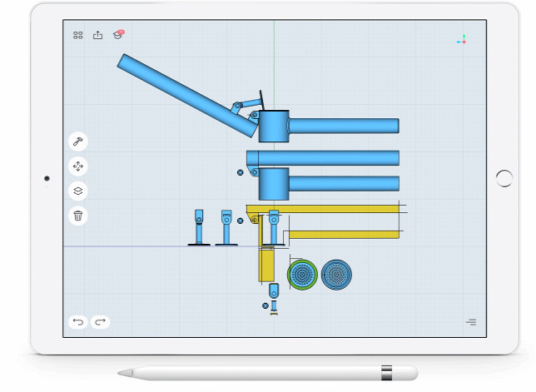Select the transform move arrows tool

click(x=78, y=166)
